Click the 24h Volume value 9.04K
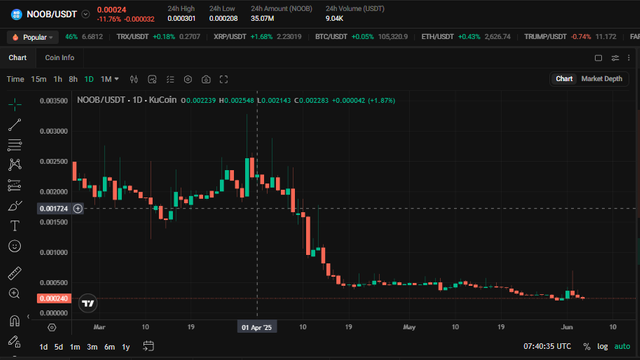640x360 pixels. (x=334, y=19)
